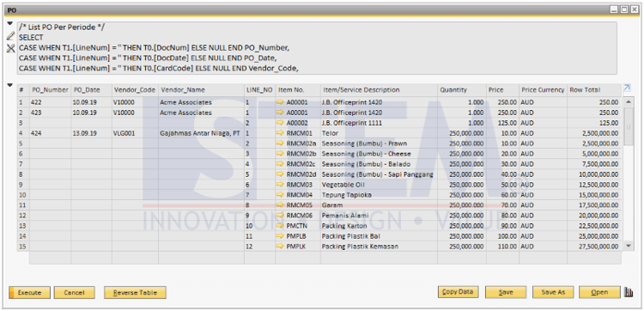
Task: Open link arrow for item RMCM02c
Action: coord(281,164)
